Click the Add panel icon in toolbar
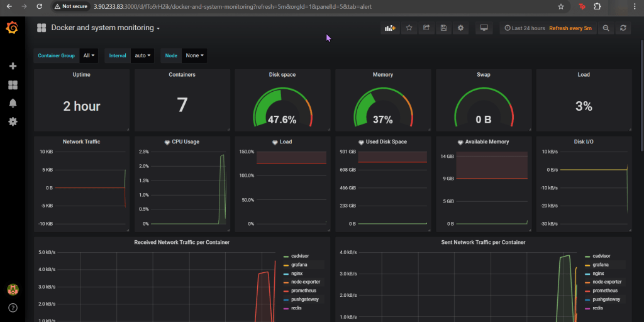 tap(390, 28)
